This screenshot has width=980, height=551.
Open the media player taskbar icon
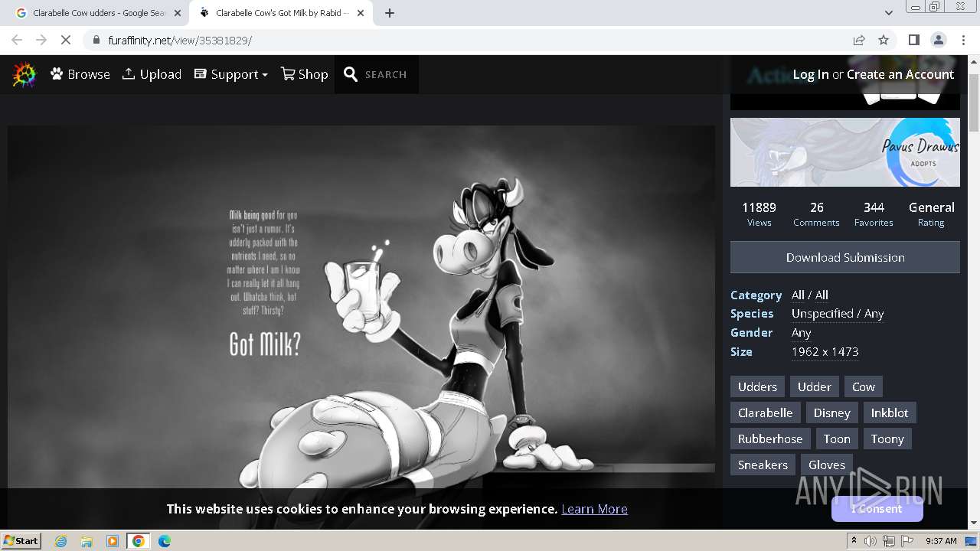pyautogui.click(x=113, y=541)
